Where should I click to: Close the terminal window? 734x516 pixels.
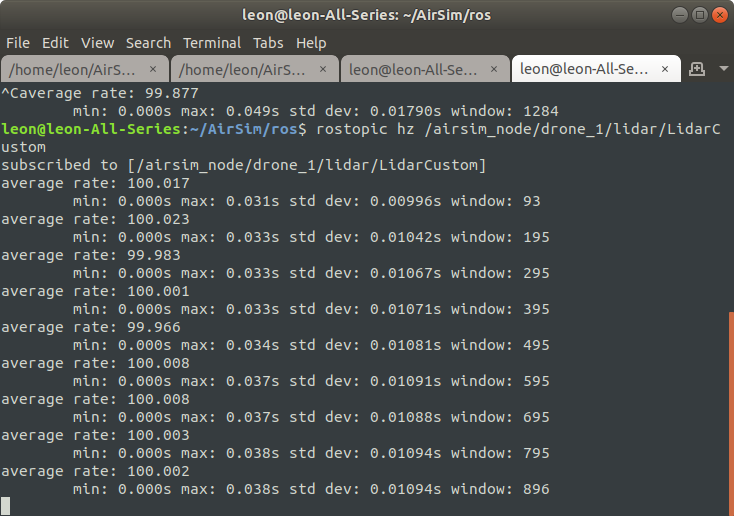point(718,15)
